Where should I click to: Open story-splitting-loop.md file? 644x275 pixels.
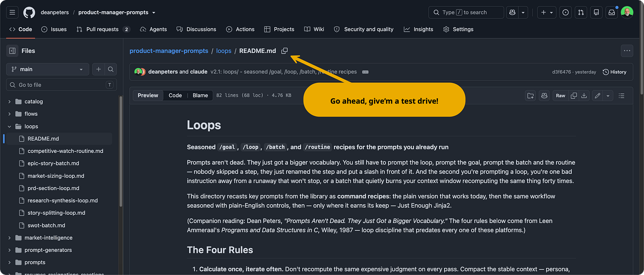(x=57, y=213)
